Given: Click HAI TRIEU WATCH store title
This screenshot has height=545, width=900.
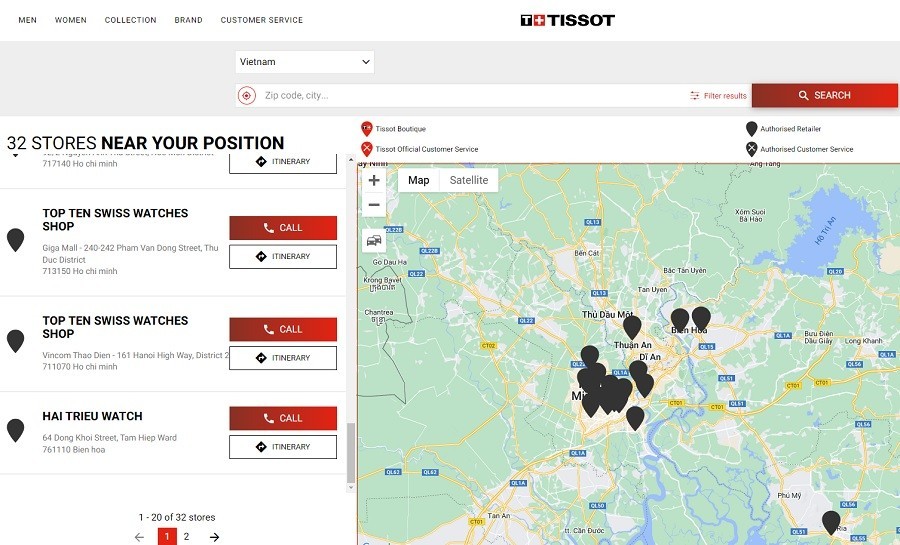Looking at the screenshot, I should coord(92,416).
